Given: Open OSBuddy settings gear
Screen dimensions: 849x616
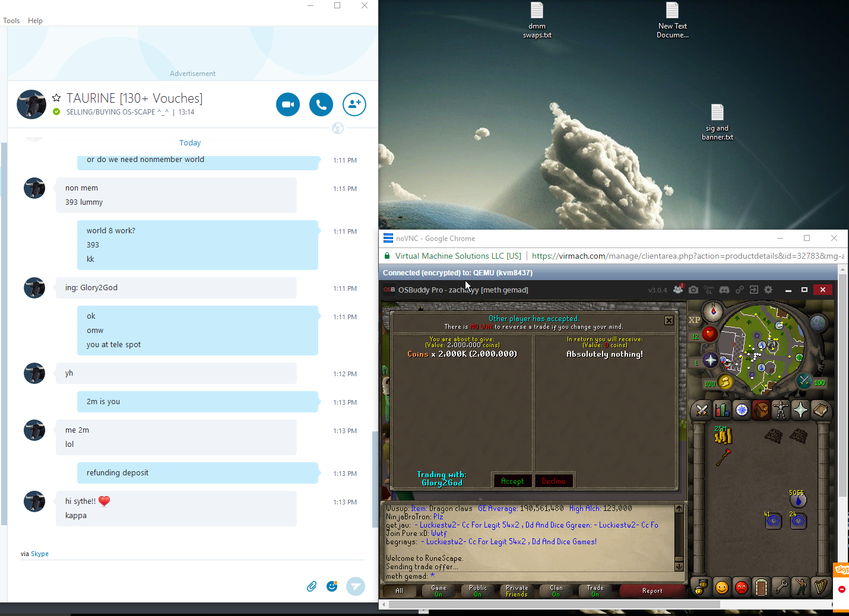Looking at the screenshot, I should 768,290.
